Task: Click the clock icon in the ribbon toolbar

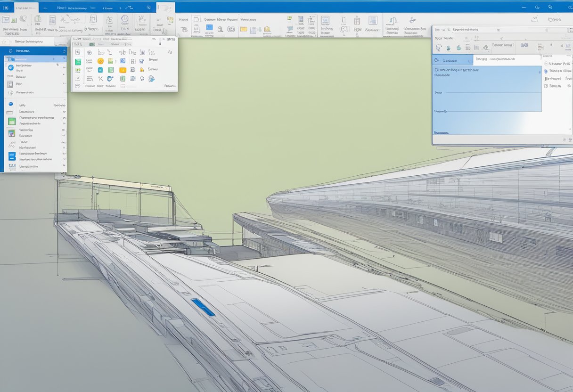Action: (124, 19)
